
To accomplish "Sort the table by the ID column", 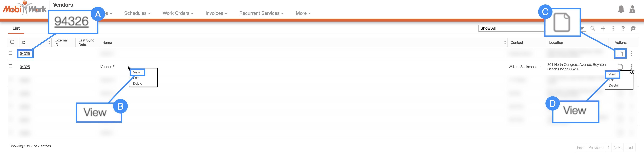I will coord(49,43).
